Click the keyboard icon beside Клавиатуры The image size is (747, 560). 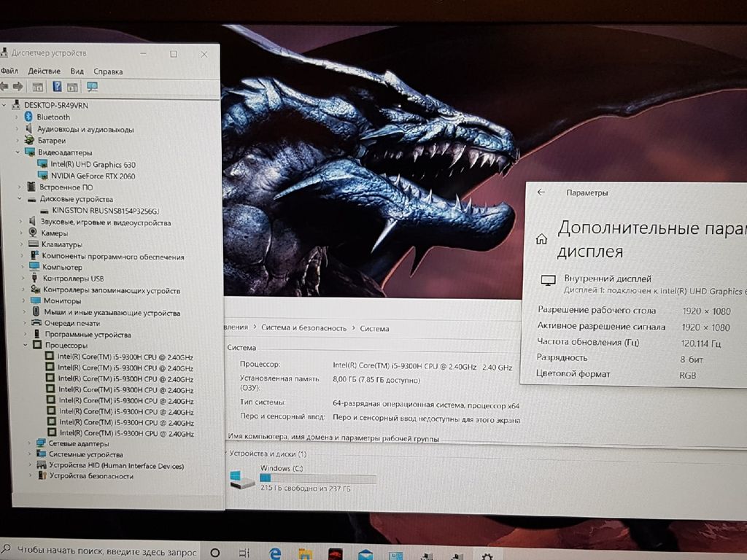point(34,244)
